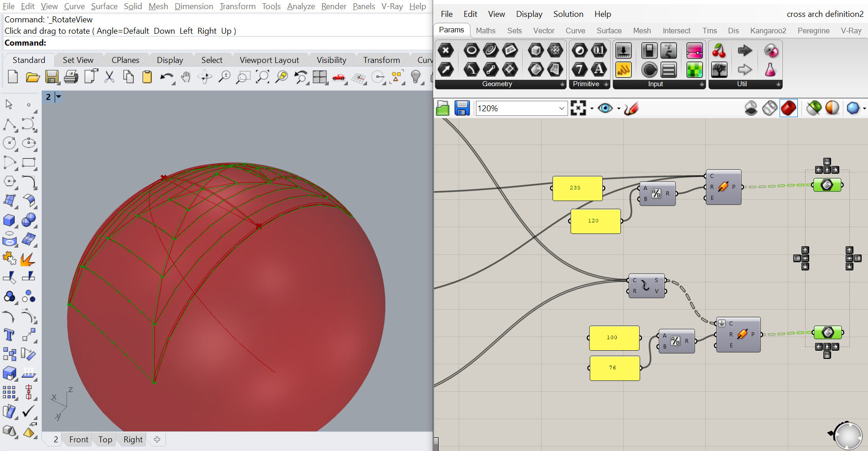Toggle document preview settings sphere
868x451 pixels.
tap(832, 109)
